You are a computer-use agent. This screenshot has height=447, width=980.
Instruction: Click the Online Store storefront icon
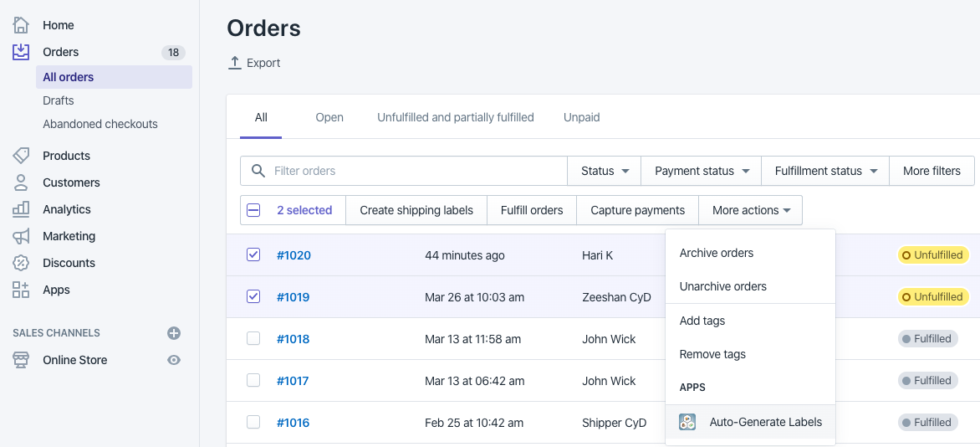click(x=21, y=360)
